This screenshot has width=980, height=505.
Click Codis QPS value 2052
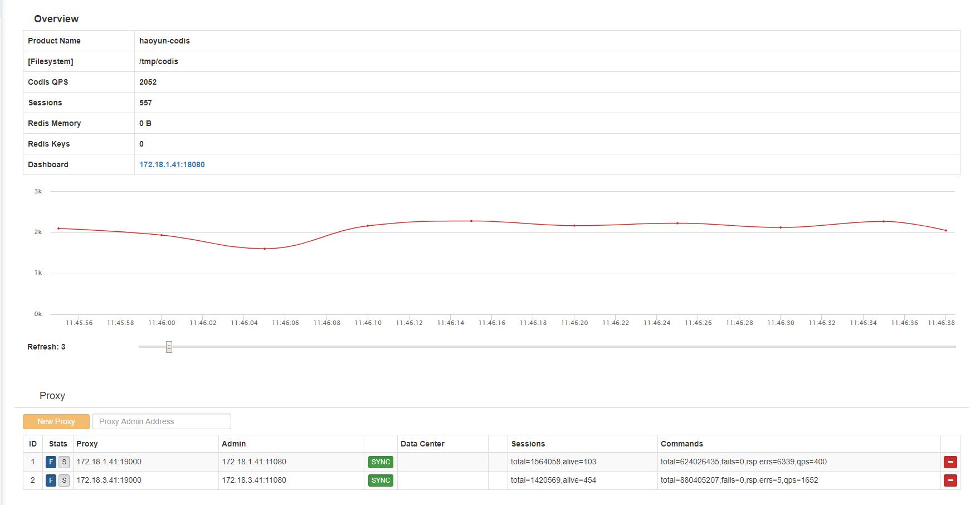(148, 82)
